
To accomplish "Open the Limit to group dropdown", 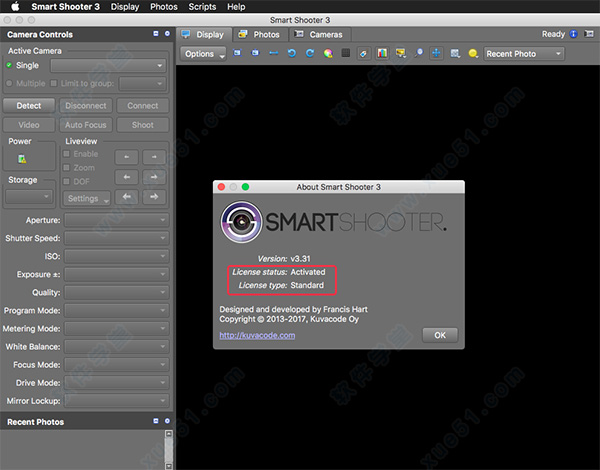I will point(143,83).
